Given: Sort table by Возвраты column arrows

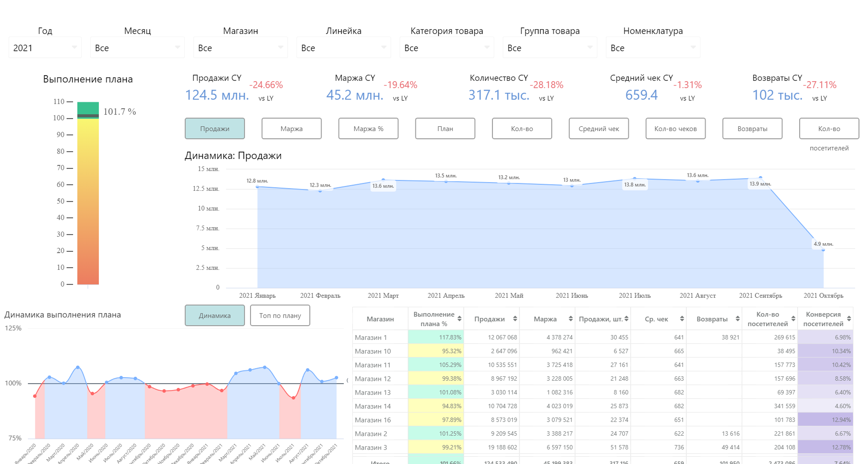Looking at the screenshot, I should [x=738, y=319].
